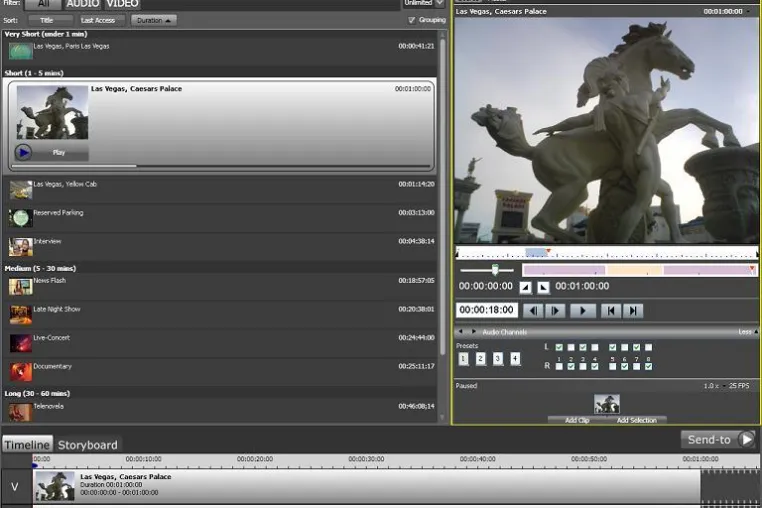Toggle Duration sort order arrow

(168, 20)
